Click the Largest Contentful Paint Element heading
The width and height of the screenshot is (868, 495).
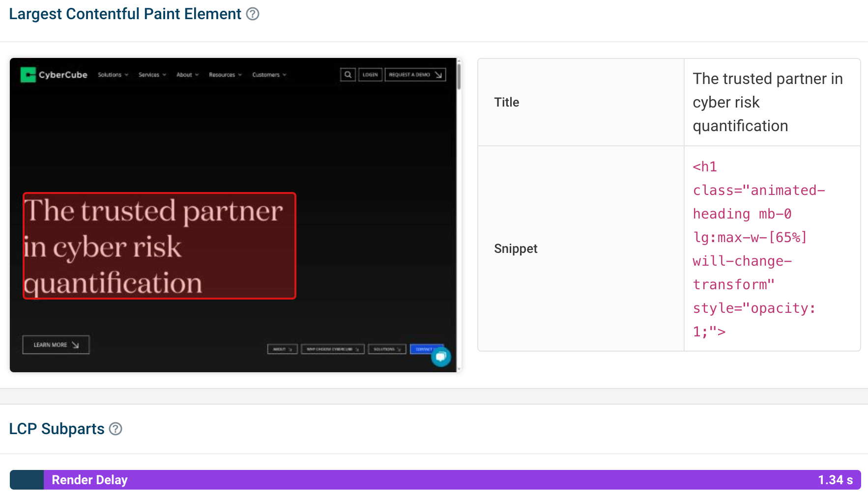point(125,14)
